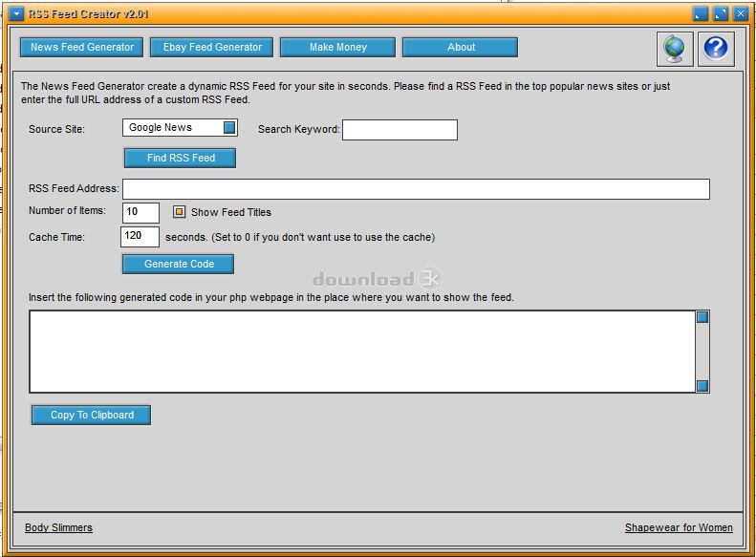This screenshot has height=557, width=756.
Task: Open the Make Money tab
Action: (x=338, y=47)
